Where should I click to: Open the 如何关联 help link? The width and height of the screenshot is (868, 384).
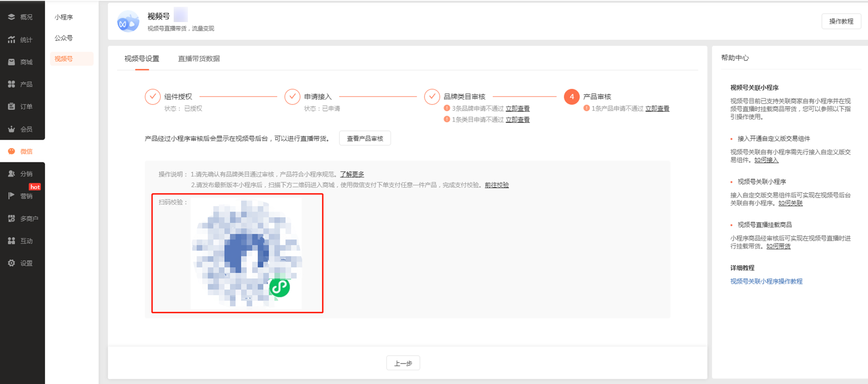790,203
